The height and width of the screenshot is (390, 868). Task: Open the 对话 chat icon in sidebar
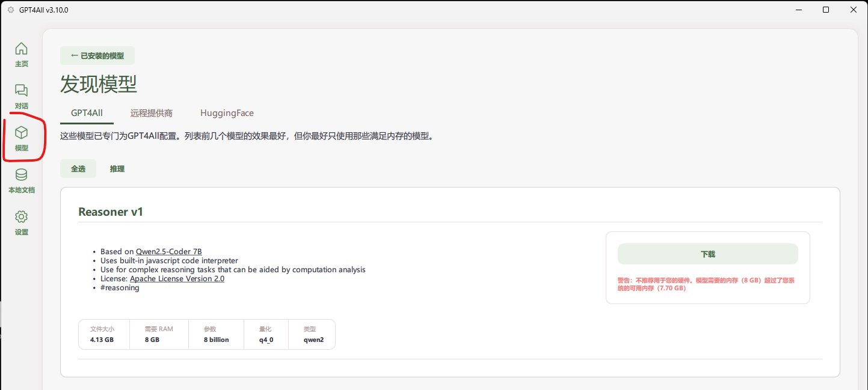point(21,91)
